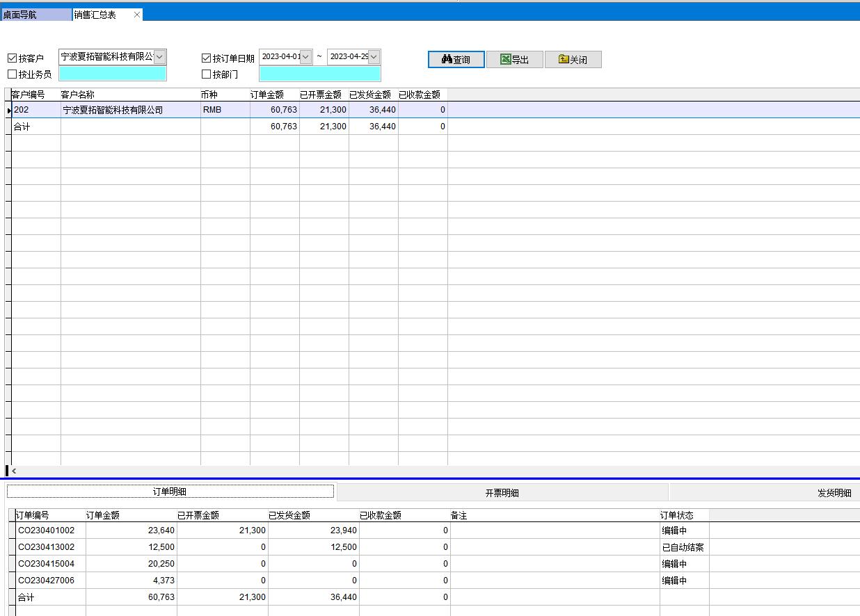Toggle the 按客户 checkbox
This screenshot has height=616, width=860.
(12, 58)
